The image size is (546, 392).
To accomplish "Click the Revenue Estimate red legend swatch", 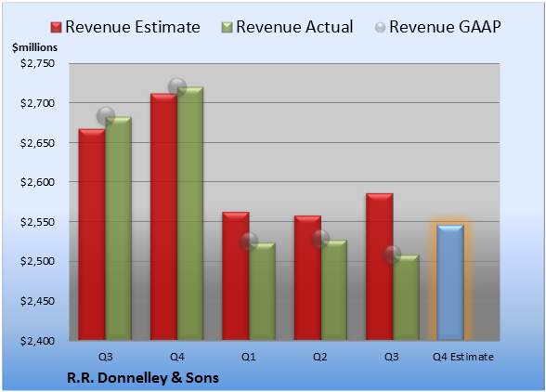I will pyautogui.click(x=56, y=28).
